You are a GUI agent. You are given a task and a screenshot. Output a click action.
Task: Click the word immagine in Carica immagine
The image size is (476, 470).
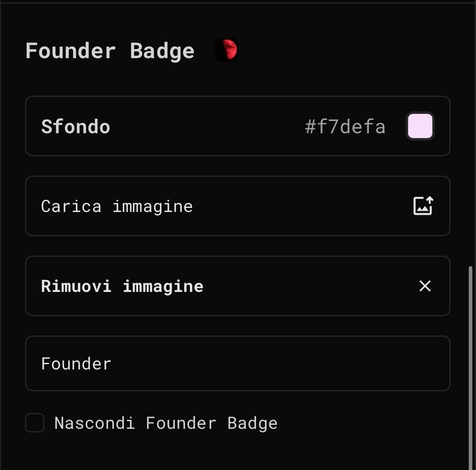(152, 207)
